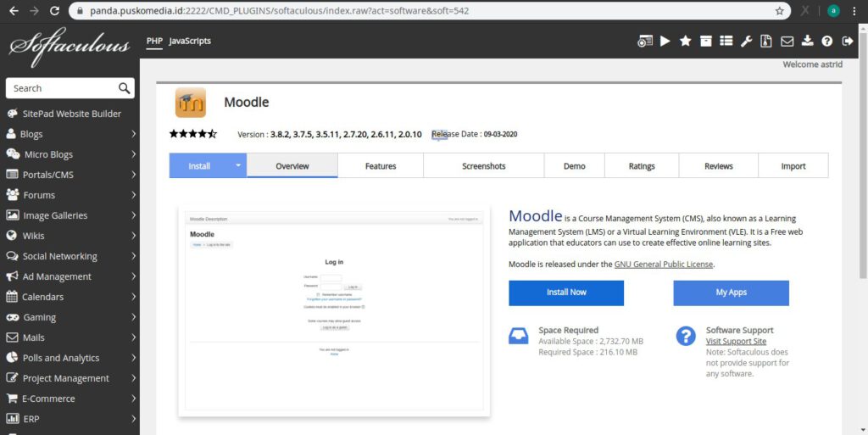Expand the Forums category
868x435 pixels.
point(70,195)
